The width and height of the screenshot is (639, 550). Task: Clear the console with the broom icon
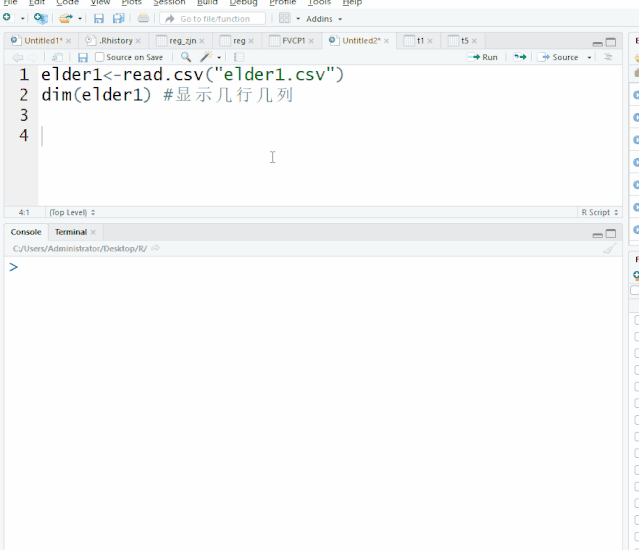click(x=609, y=248)
